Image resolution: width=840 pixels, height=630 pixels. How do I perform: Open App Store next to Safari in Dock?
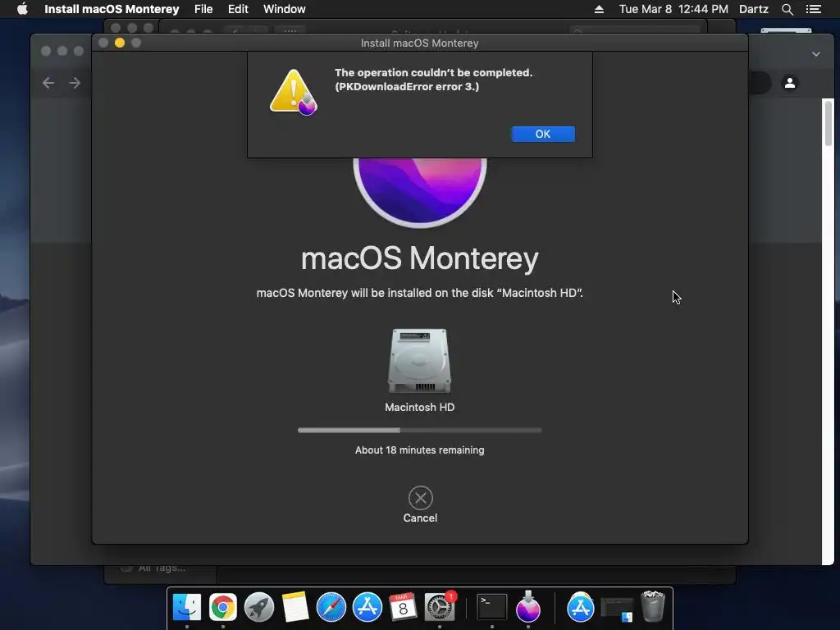point(367,607)
